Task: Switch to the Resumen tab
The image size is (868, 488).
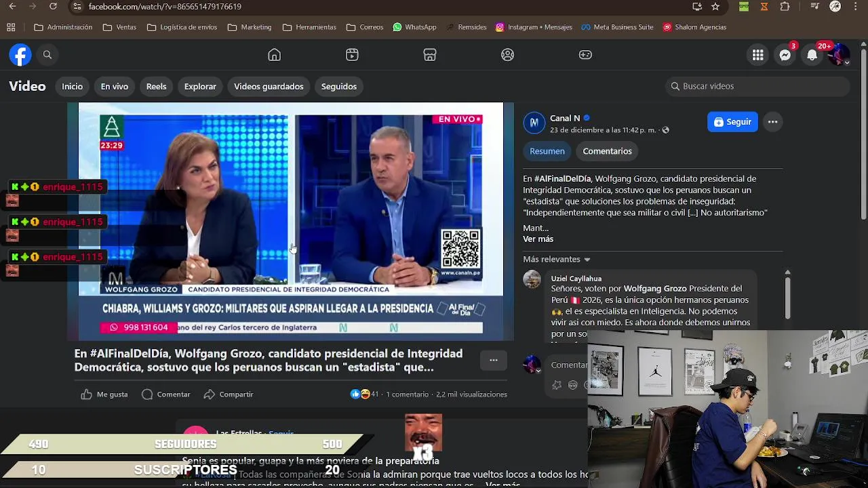Action: pyautogui.click(x=547, y=151)
